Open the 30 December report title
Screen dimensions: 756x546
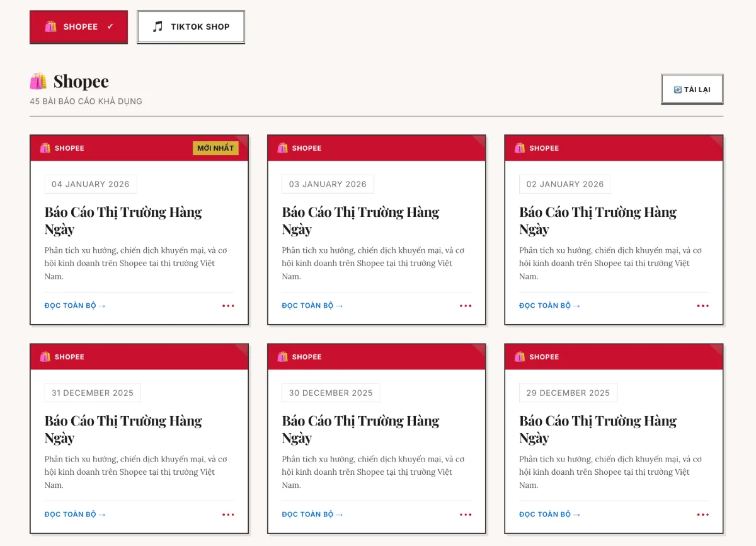360,429
